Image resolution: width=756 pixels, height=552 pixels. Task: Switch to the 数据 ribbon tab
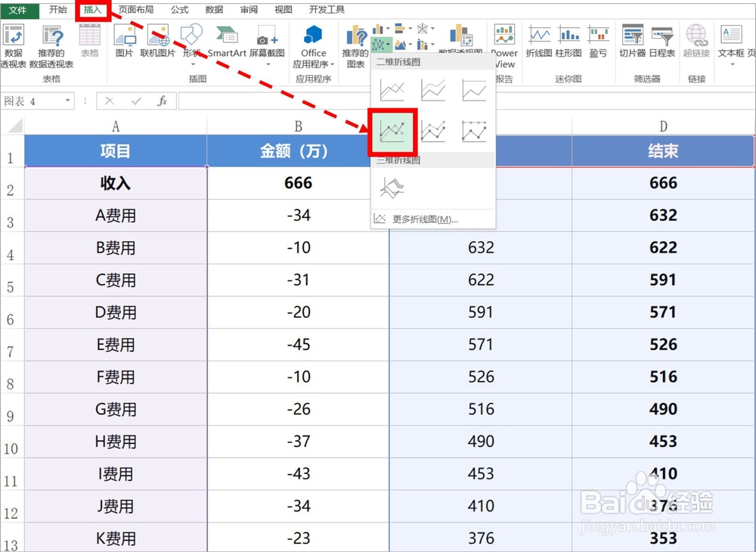click(x=214, y=9)
